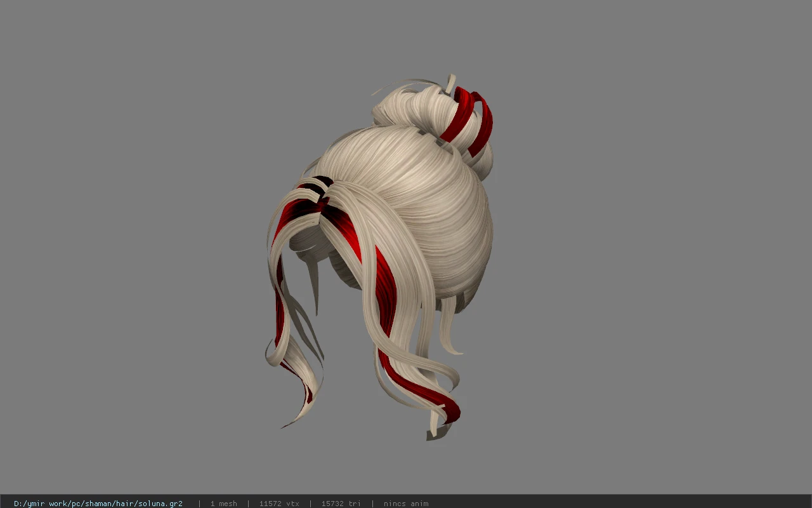Screen dimensions: 812x508
Task: Click the '1 mesh' status bar entry
Action: point(223,504)
